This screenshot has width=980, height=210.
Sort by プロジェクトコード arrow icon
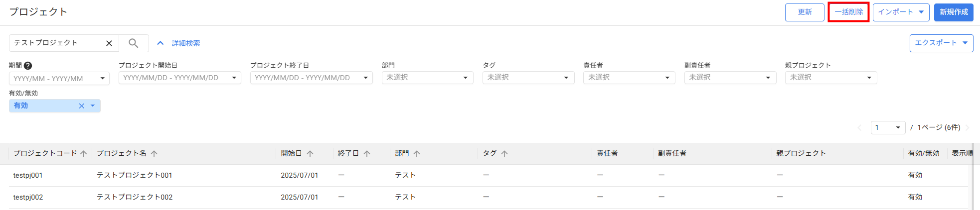coord(84,154)
